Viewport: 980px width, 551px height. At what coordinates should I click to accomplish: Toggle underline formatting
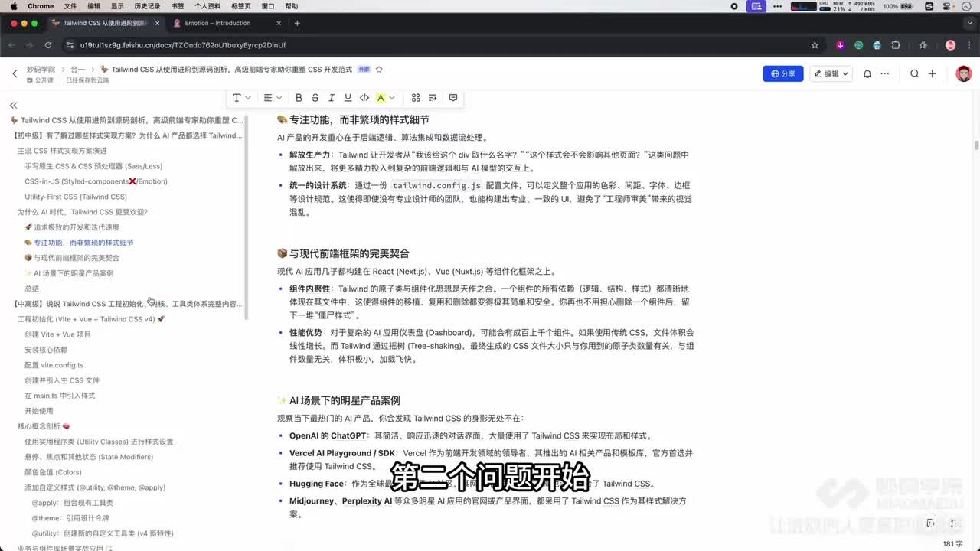348,98
